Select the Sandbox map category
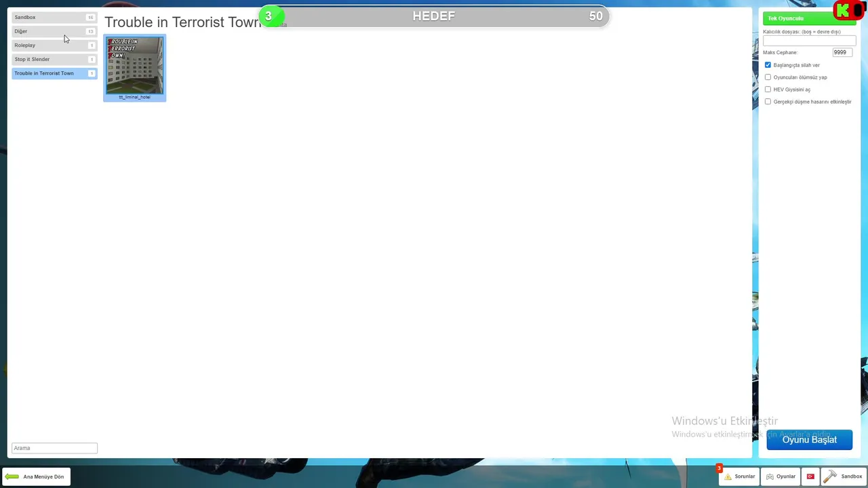Screen dimensions: 868x488 pos(54,17)
